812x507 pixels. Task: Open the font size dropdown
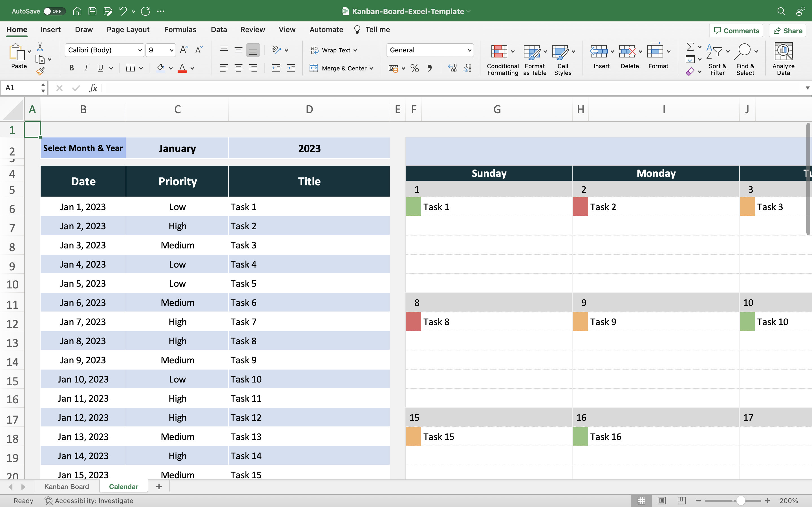coord(171,50)
